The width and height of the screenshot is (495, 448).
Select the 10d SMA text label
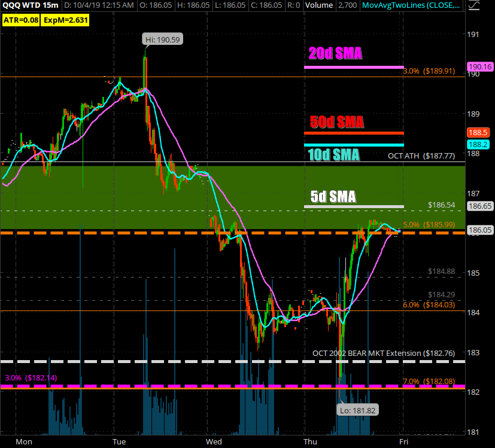tap(334, 155)
